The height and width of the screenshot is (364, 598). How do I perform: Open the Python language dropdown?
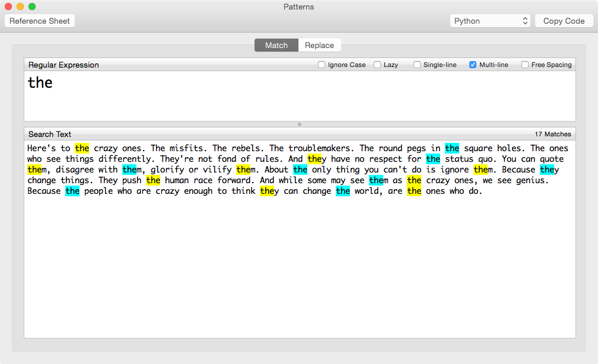click(490, 21)
